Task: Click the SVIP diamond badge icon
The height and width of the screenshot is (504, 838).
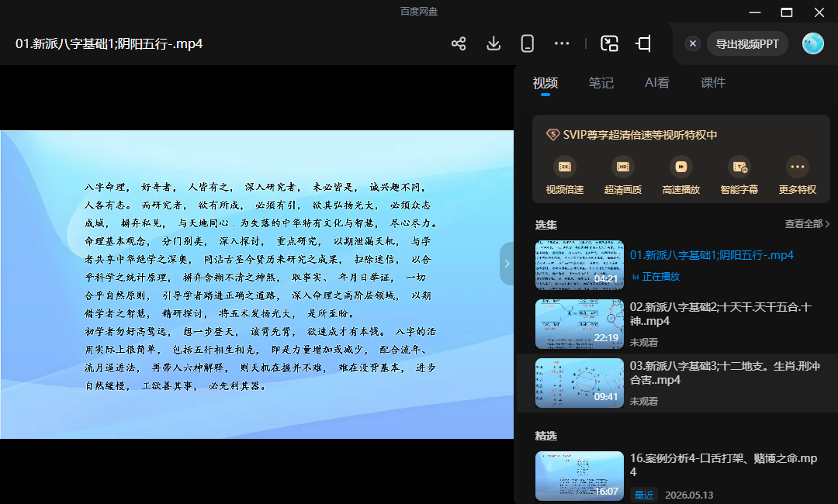Action: pyautogui.click(x=552, y=135)
